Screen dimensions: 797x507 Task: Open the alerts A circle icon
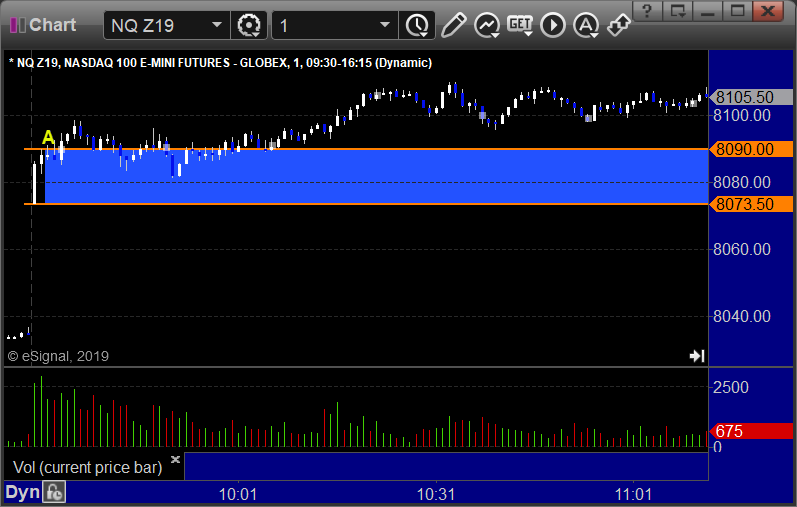(x=586, y=25)
